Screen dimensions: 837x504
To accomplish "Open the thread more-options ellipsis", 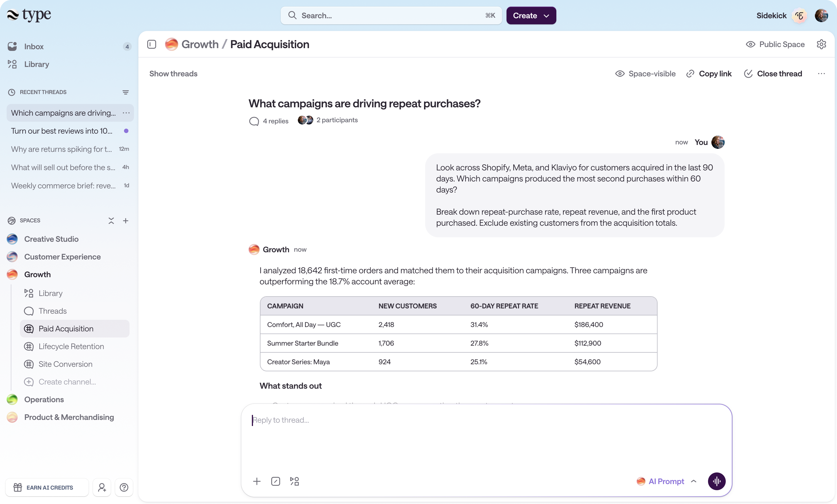I will pyautogui.click(x=821, y=74).
